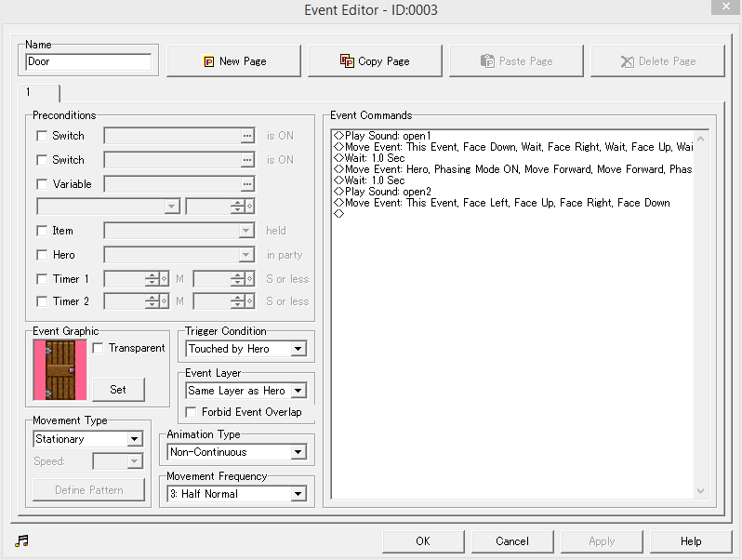Enable the Transparent checkbox
Screen dimensions: 742x560
click(x=98, y=348)
